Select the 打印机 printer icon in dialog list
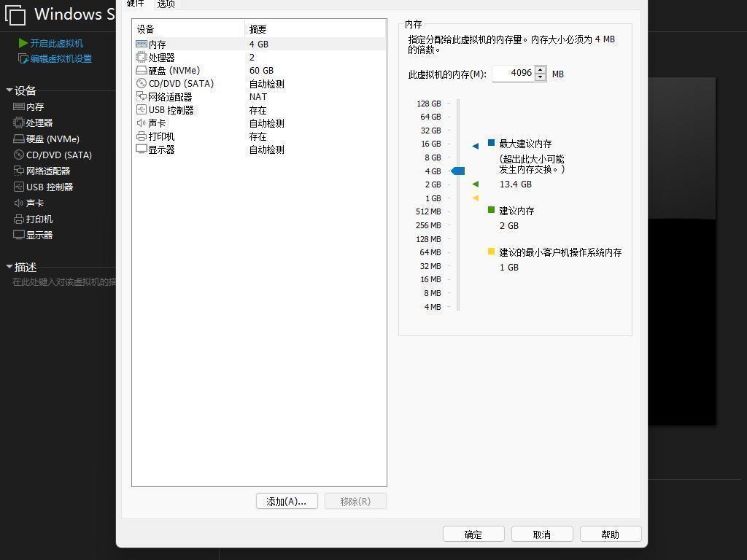747x560 pixels. tap(142, 136)
